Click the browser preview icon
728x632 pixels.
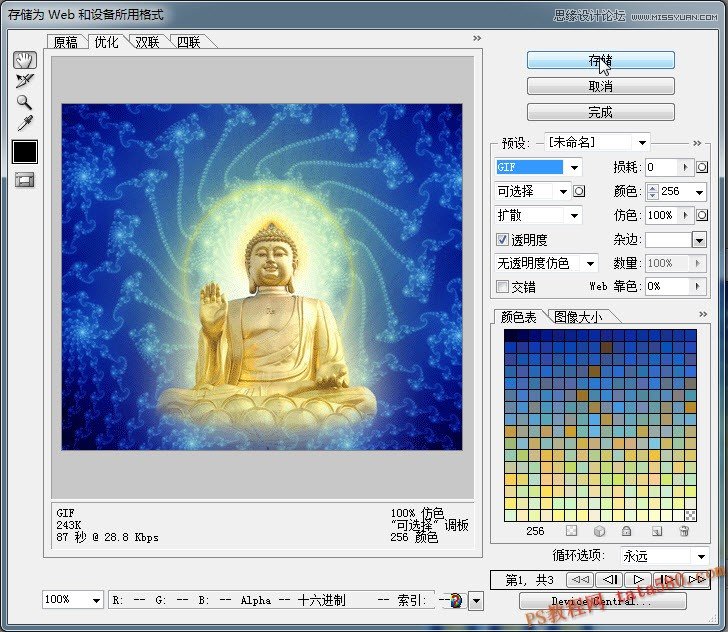tap(455, 600)
